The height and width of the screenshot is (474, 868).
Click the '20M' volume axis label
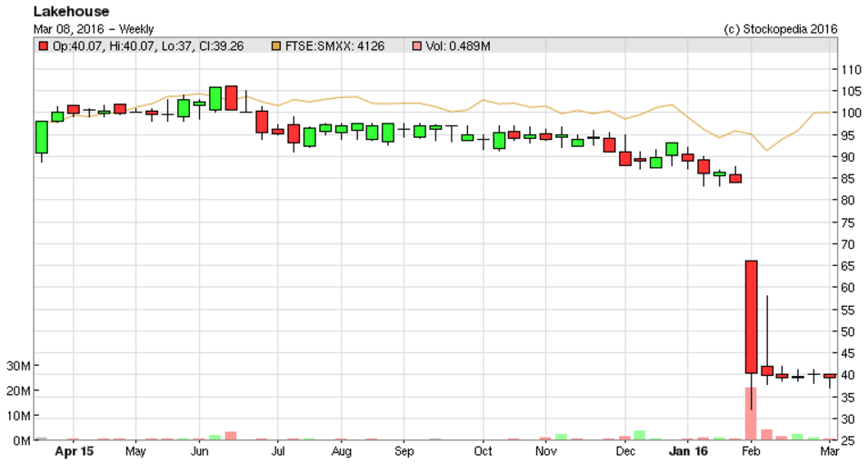pos(18,390)
